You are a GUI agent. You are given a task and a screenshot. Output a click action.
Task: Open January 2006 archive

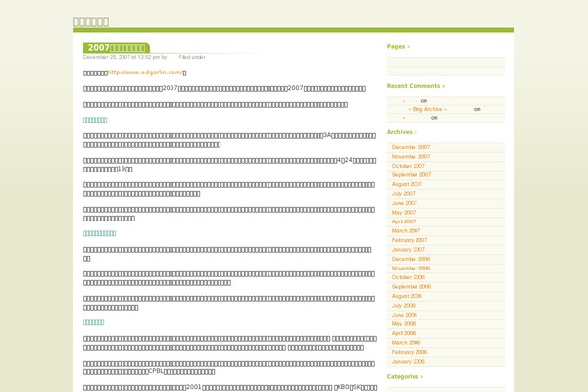click(409, 362)
